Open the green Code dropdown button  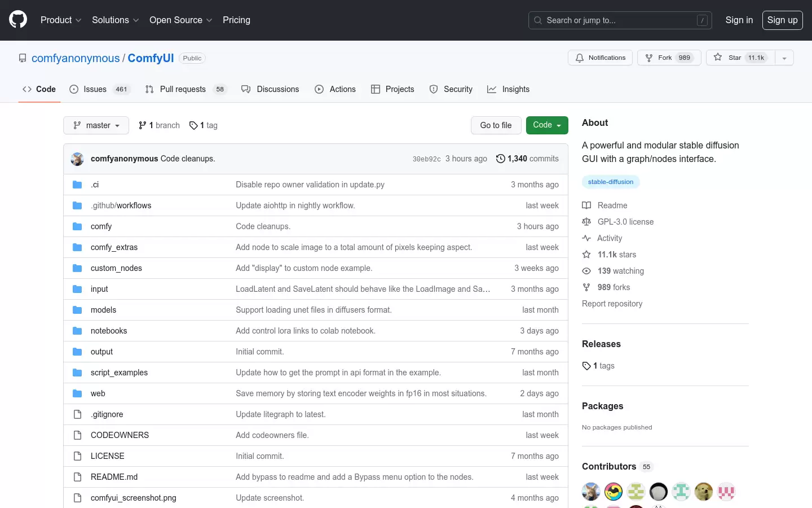(547, 125)
